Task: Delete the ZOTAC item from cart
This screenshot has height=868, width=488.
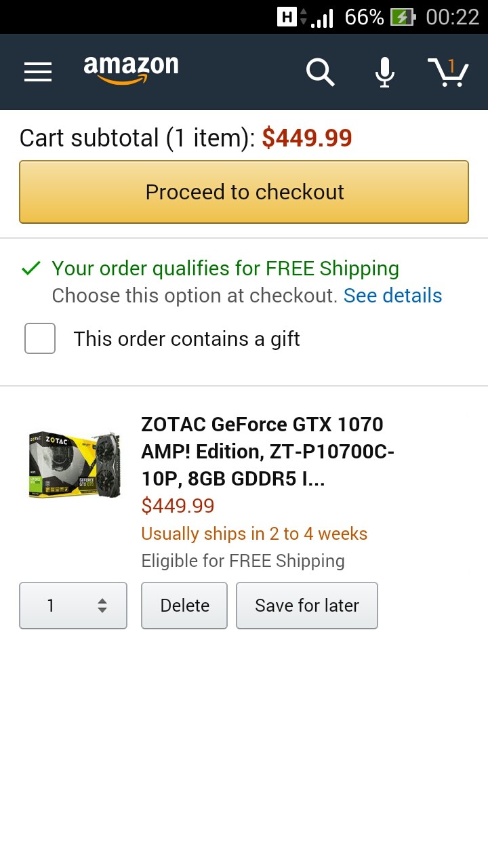Action: click(184, 606)
